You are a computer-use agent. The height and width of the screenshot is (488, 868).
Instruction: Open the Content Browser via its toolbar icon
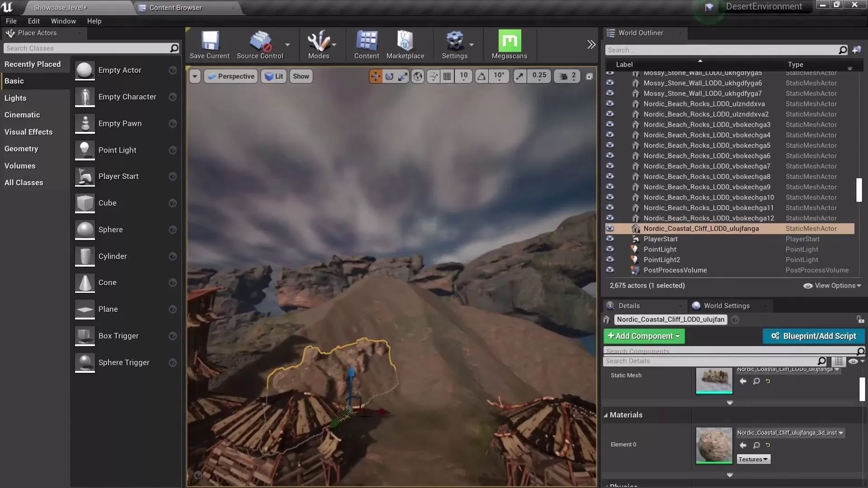pyautogui.click(x=366, y=44)
